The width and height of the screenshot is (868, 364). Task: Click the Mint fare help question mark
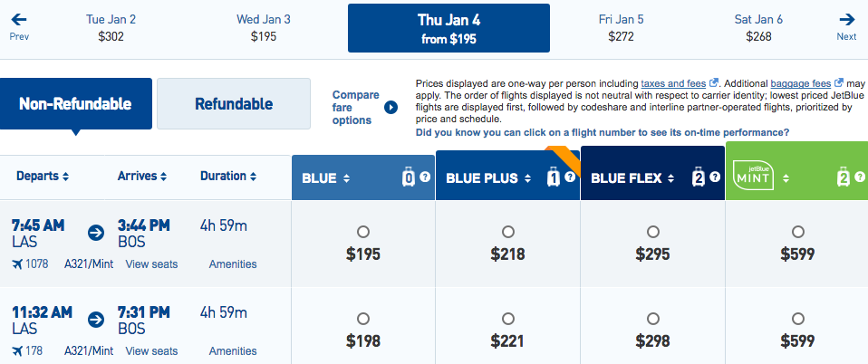coord(858,177)
